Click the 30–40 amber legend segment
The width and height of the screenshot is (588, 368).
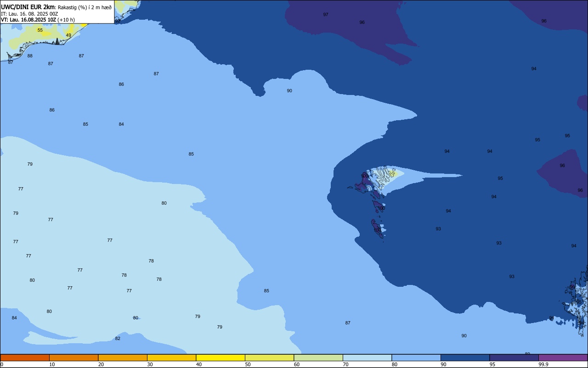[171, 357]
